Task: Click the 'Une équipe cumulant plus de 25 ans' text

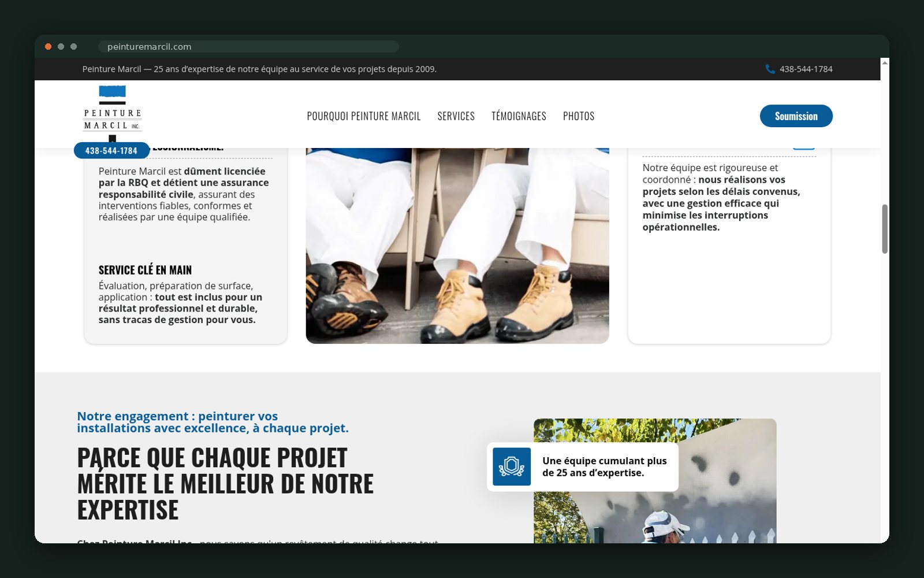Action: pyautogui.click(x=605, y=466)
